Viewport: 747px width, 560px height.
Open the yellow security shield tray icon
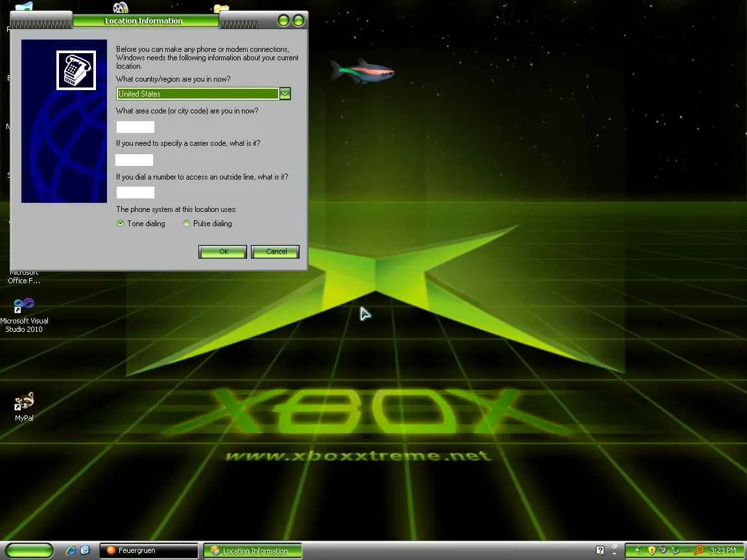(652, 550)
